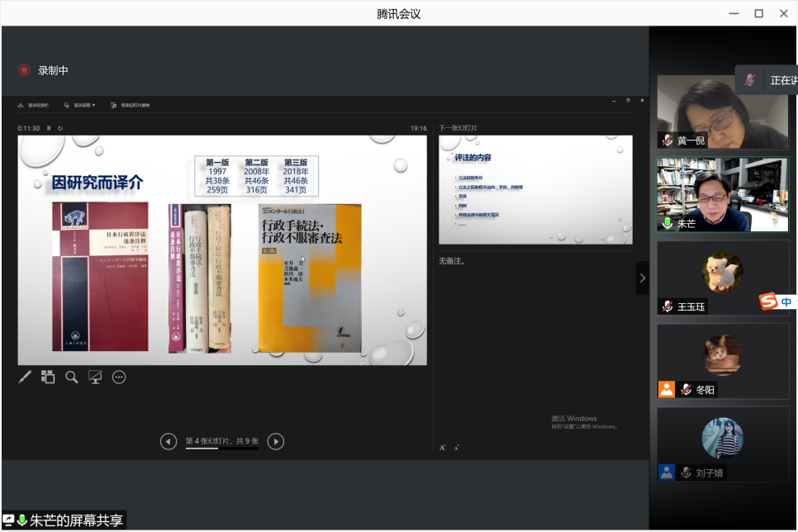Decrease the notes text size
This screenshot has width=798, height=532.
coord(456,447)
